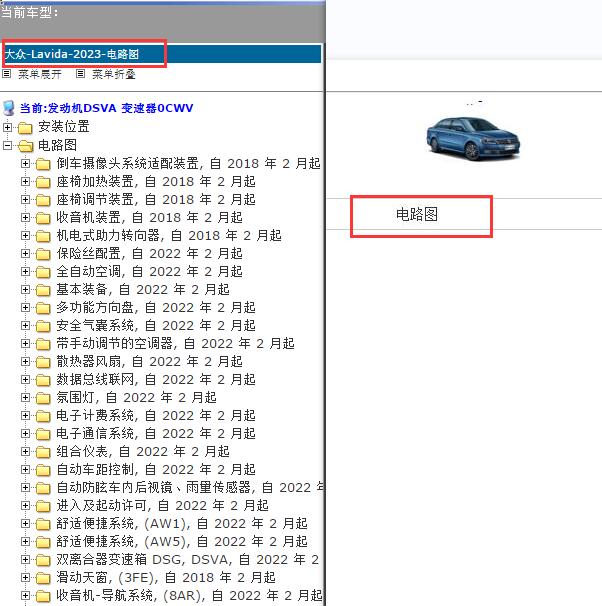Select 组合仪表 tree item
602x606 pixels.
click(x=143, y=451)
